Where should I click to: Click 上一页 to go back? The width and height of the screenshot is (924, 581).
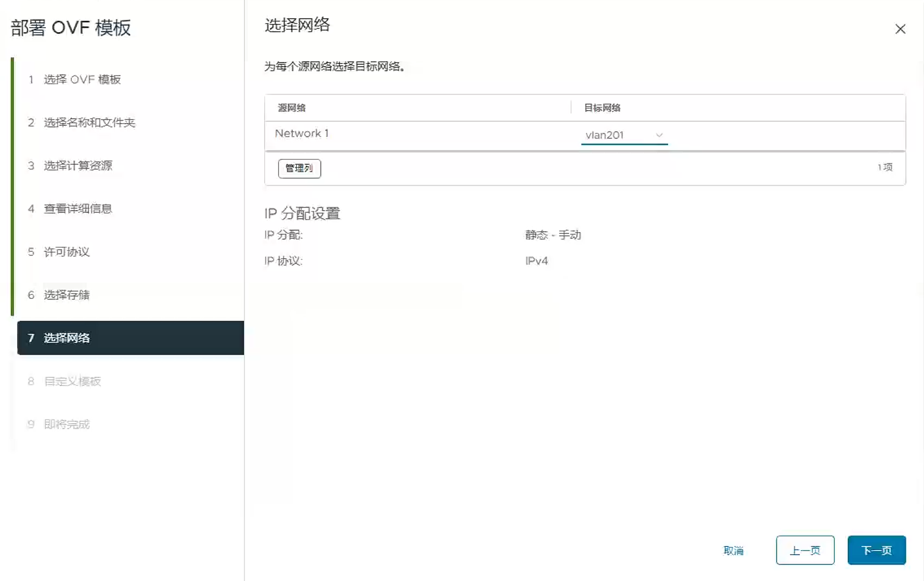tap(804, 550)
